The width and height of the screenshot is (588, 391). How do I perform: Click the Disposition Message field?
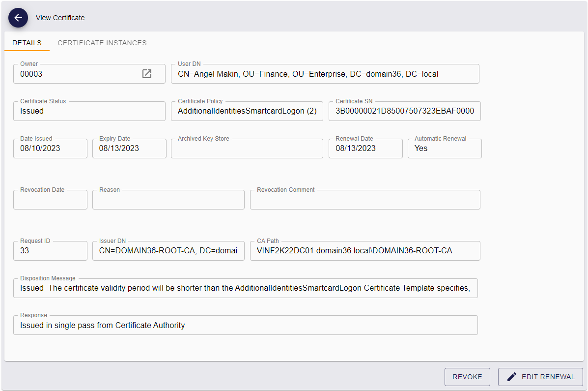(245, 288)
